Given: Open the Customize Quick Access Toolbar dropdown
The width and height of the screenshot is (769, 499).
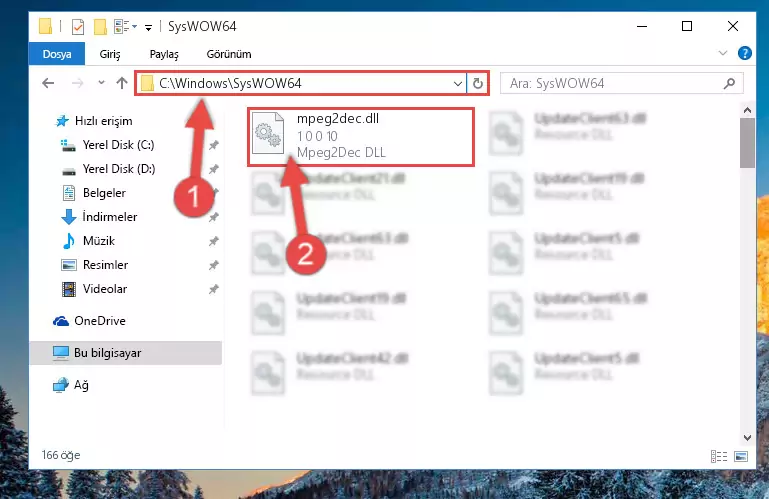Looking at the screenshot, I should (148, 27).
